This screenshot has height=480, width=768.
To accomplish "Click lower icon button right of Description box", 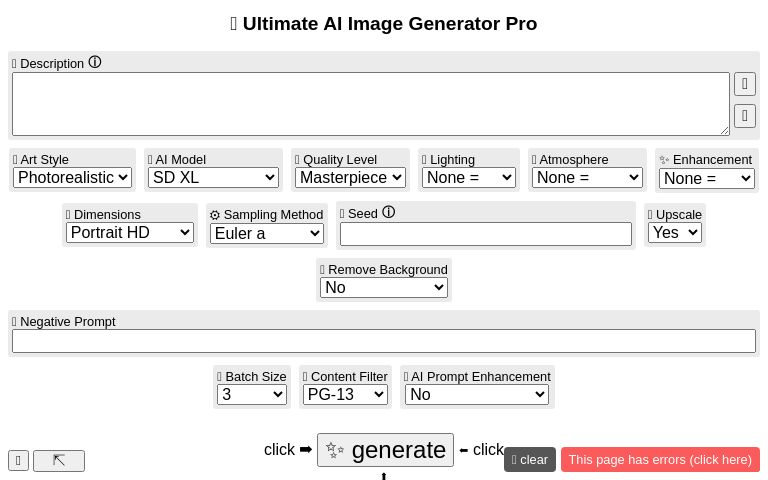I will [744, 116].
